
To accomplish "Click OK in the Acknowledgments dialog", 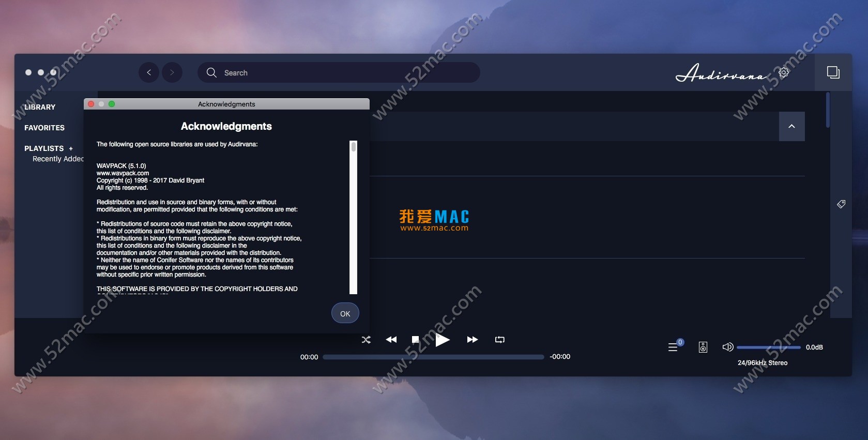I will (x=345, y=313).
